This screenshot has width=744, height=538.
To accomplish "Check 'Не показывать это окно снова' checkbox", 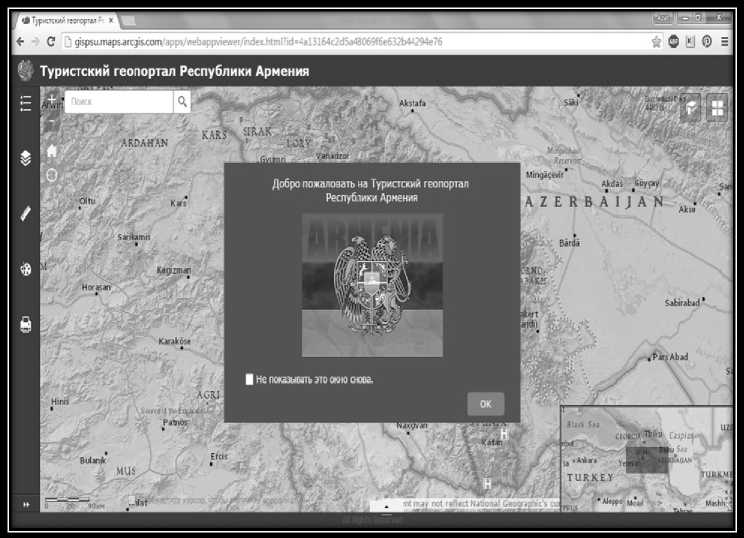I will click(x=249, y=379).
